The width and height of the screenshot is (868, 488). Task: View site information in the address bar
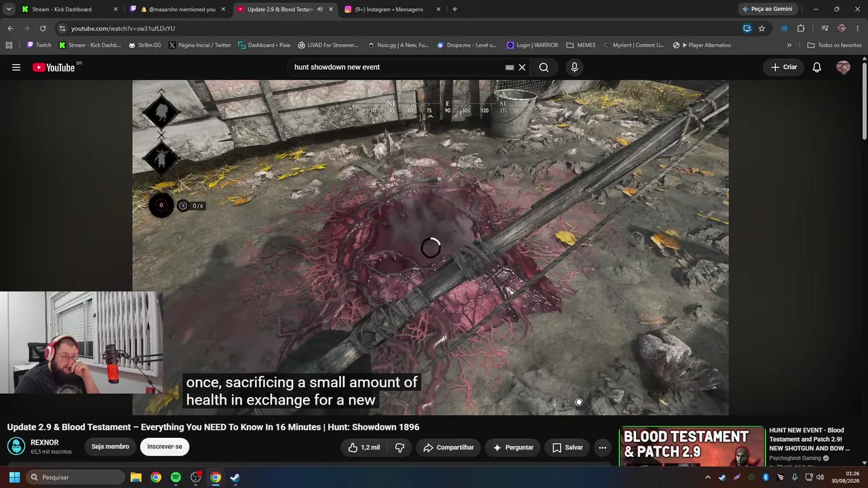click(x=62, y=28)
